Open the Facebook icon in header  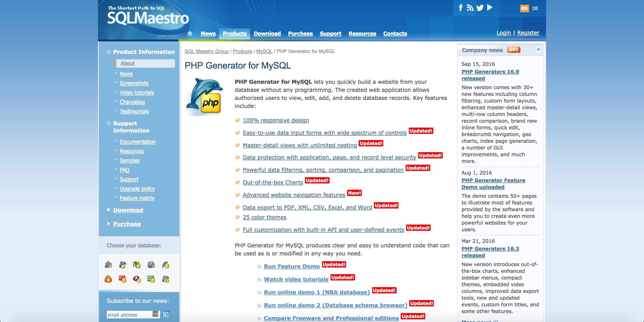(460, 8)
